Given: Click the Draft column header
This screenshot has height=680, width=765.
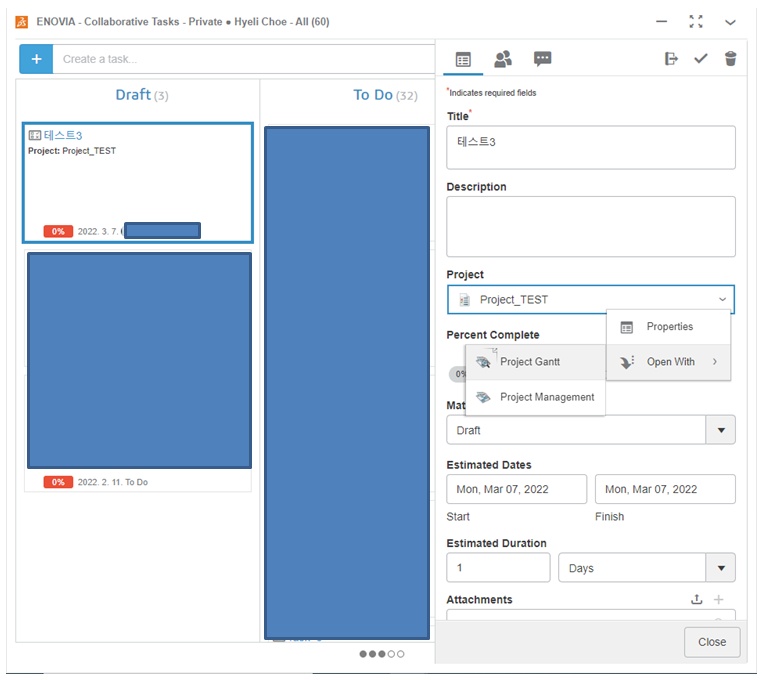Looking at the screenshot, I should click(x=141, y=95).
